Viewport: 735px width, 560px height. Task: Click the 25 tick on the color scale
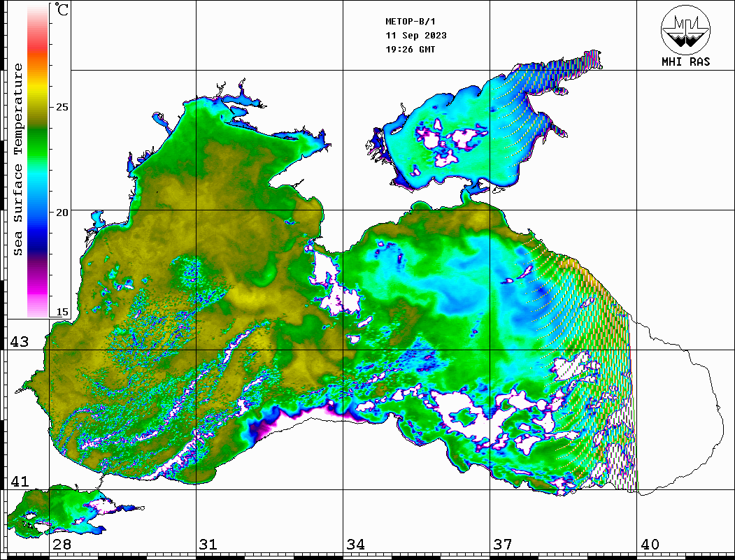click(x=62, y=107)
